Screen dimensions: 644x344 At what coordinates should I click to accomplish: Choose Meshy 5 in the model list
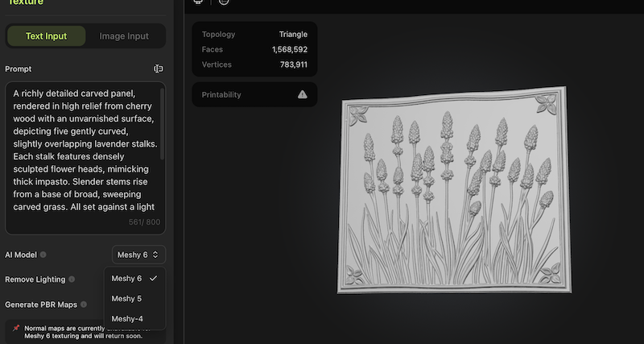[x=134, y=299]
